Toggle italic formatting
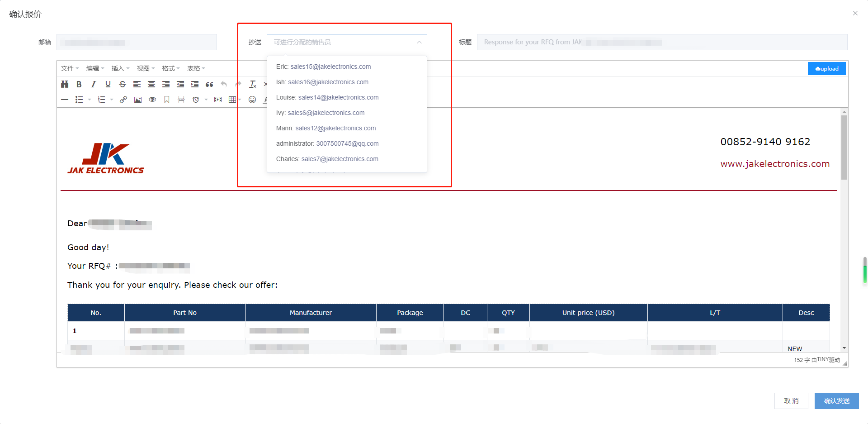This screenshot has width=868, height=424. click(x=94, y=84)
